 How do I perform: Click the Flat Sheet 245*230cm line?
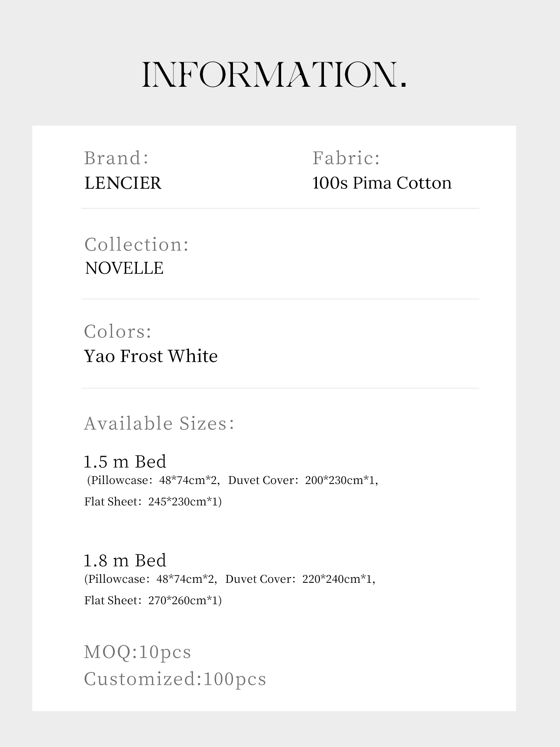point(153,502)
